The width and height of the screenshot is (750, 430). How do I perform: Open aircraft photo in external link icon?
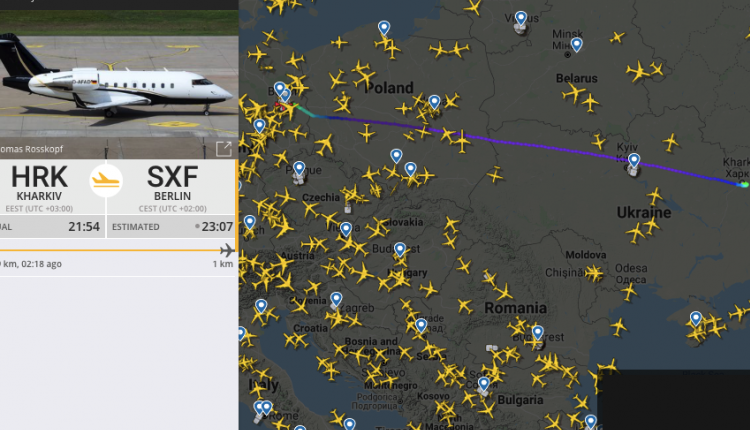point(223,149)
